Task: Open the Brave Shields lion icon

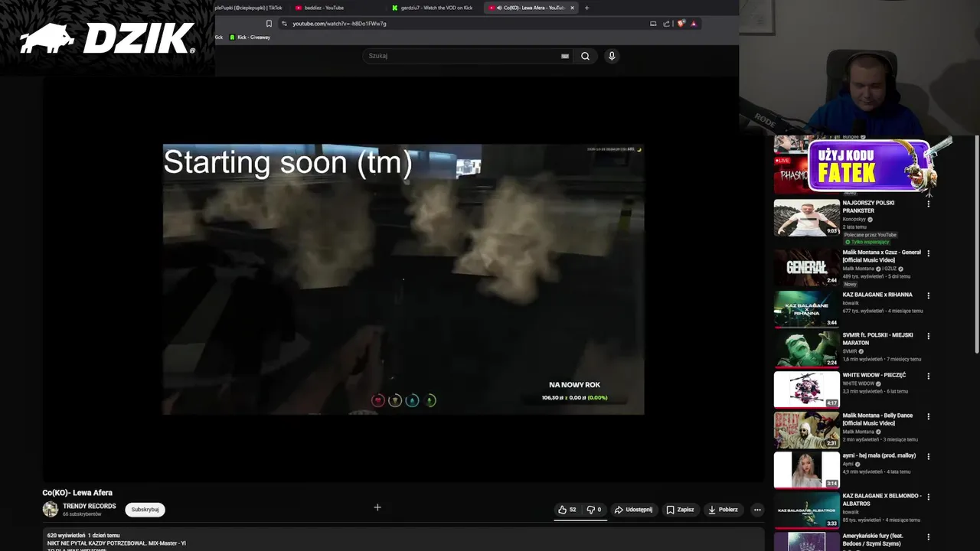Action: click(x=681, y=24)
